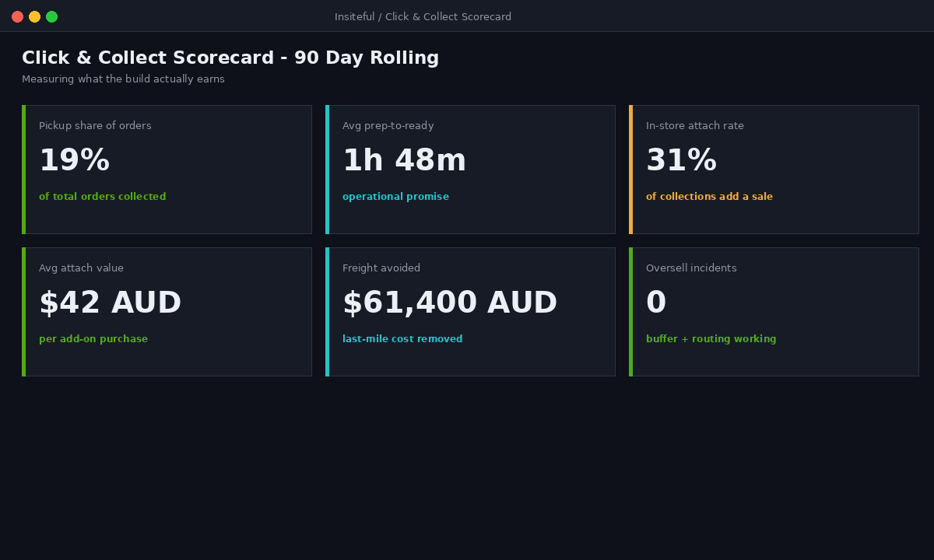Image resolution: width=934 pixels, height=560 pixels.
Task: Click the 'Oversell incidents' label
Action: tap(691, 268)
